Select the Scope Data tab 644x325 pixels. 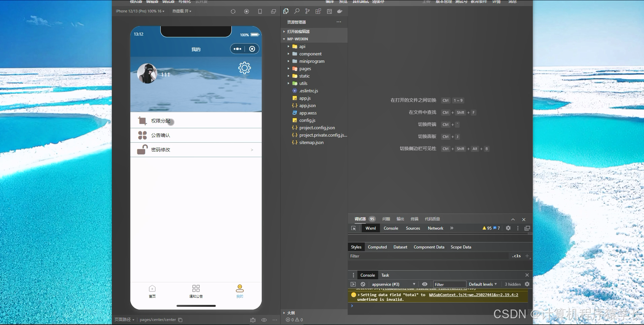pos(461,247)
